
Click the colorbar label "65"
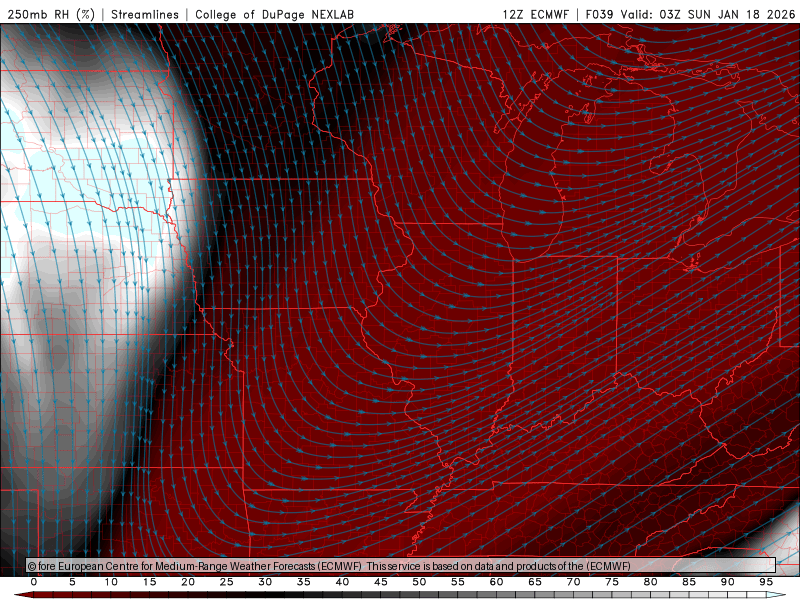[x=535, y=582]
